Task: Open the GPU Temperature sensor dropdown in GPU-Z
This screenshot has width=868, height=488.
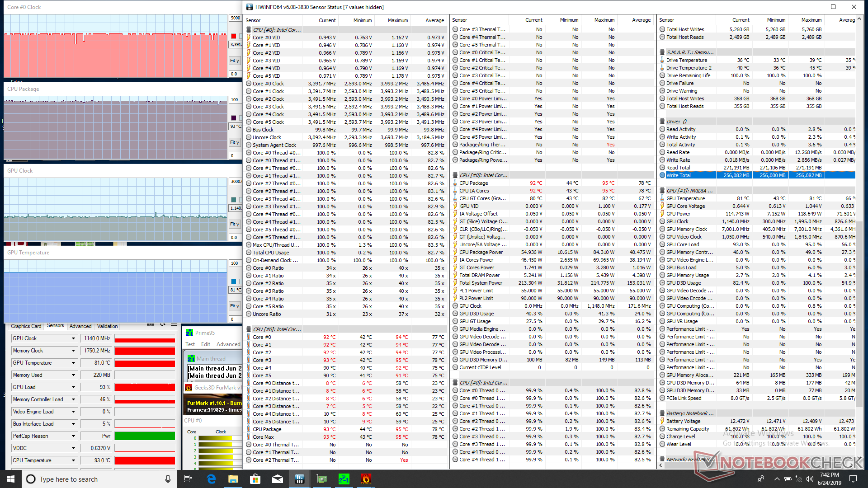Action: coord(73,363)
